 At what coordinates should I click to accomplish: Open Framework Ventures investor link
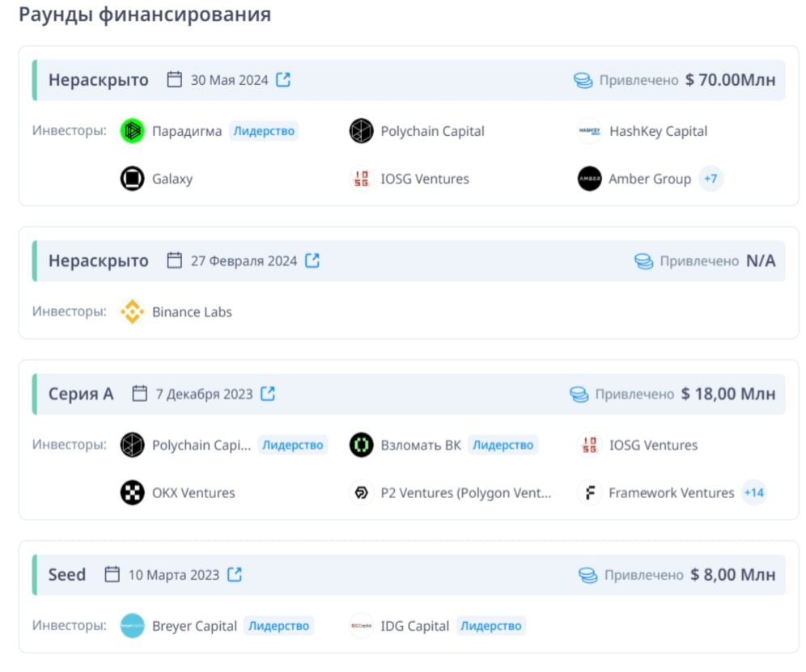click(x=672, y=492)
